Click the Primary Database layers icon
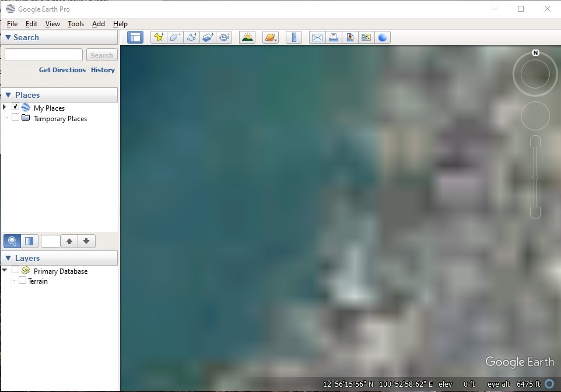561x392 pixels. coord(26,270)
